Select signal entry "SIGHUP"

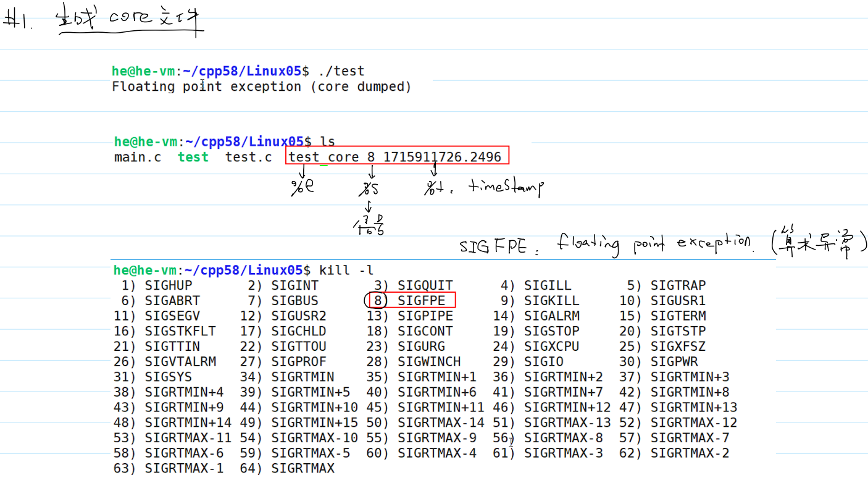169,286
